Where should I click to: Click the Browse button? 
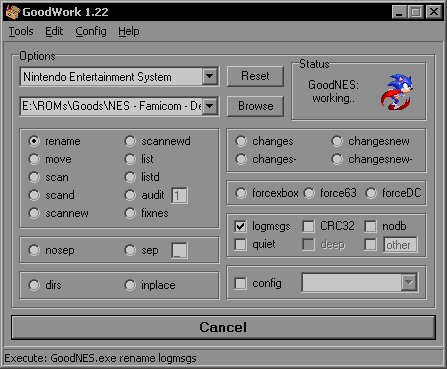(255, 106)
